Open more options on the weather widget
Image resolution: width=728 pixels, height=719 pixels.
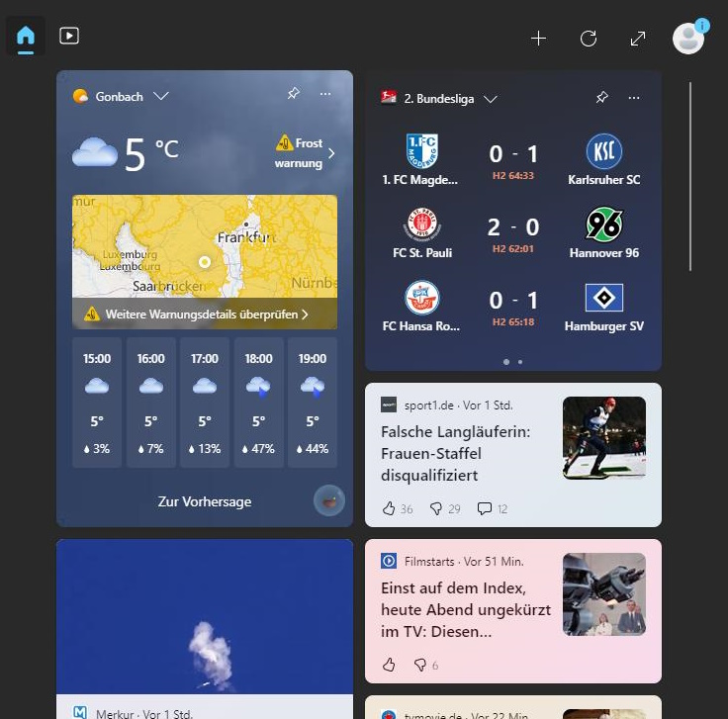click(325, 94)
